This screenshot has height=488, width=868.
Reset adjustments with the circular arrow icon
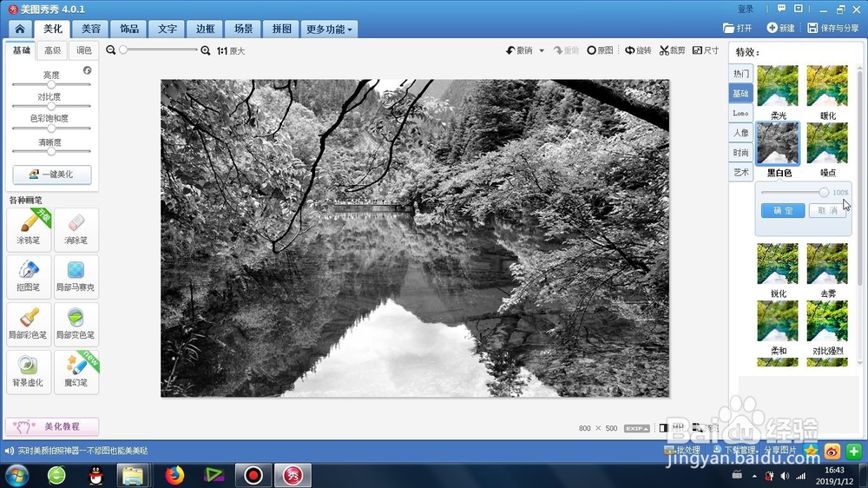[x=88, y=70]
